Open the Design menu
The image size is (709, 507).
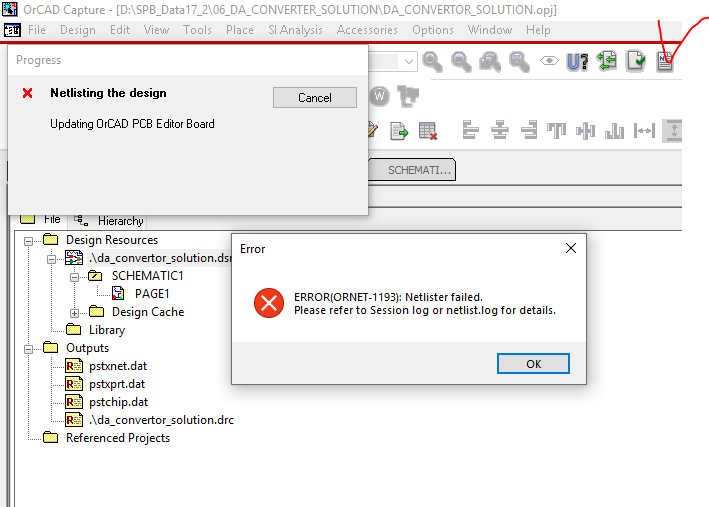click(78, 30)
